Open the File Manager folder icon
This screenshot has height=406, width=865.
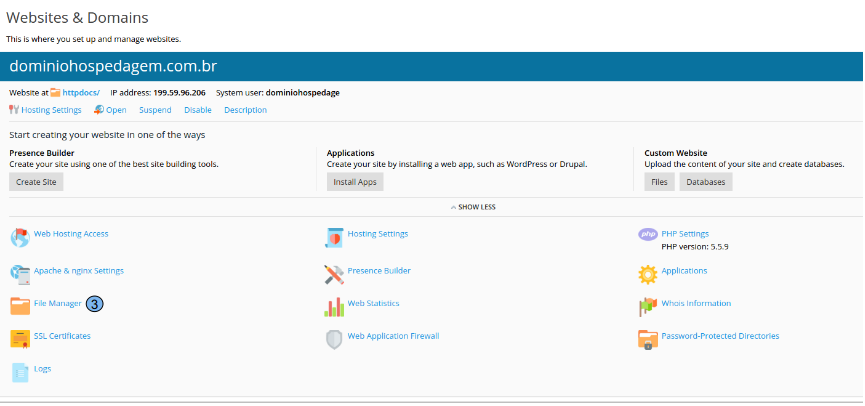tap(20, 306)
